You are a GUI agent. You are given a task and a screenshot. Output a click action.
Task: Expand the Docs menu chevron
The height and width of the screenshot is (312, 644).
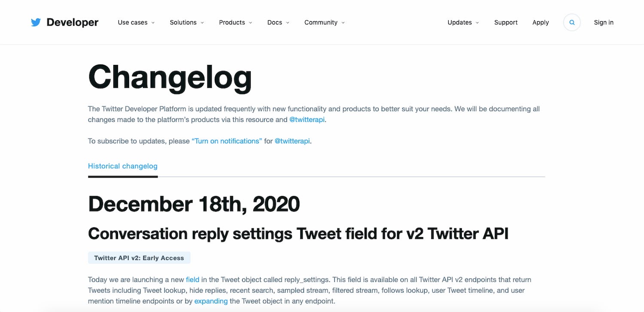(288, 23)
